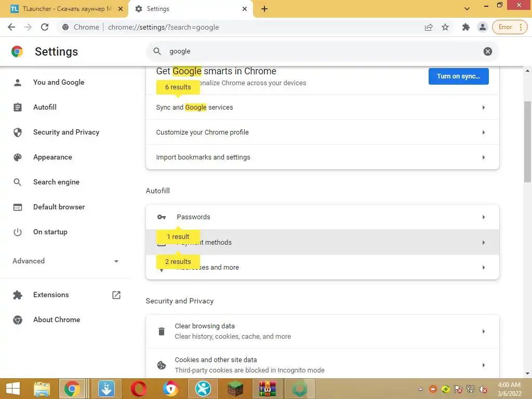The width and height of the screenshot is (532, 399).
Task: Open a new tab with plus button
Action: [264, 9]
